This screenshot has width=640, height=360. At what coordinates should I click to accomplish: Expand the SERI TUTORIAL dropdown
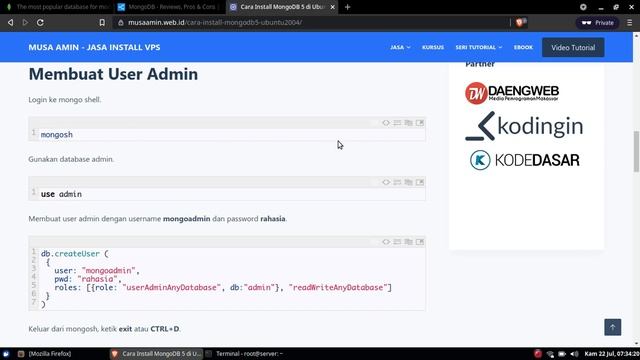click(479, 47)
